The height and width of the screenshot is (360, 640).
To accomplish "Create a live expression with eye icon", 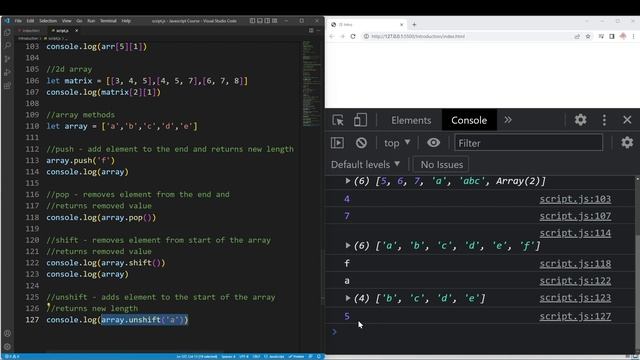I will pyautogui.click(x=433, y=142).
